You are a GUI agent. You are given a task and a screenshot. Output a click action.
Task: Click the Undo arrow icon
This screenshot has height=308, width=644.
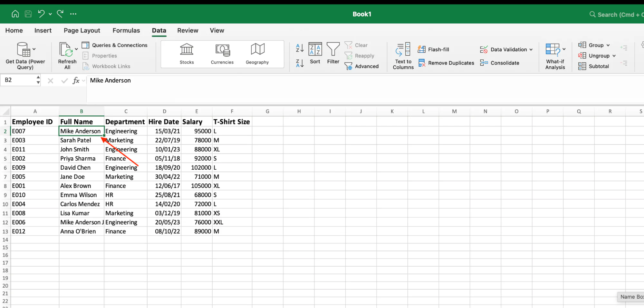(41, 14)
